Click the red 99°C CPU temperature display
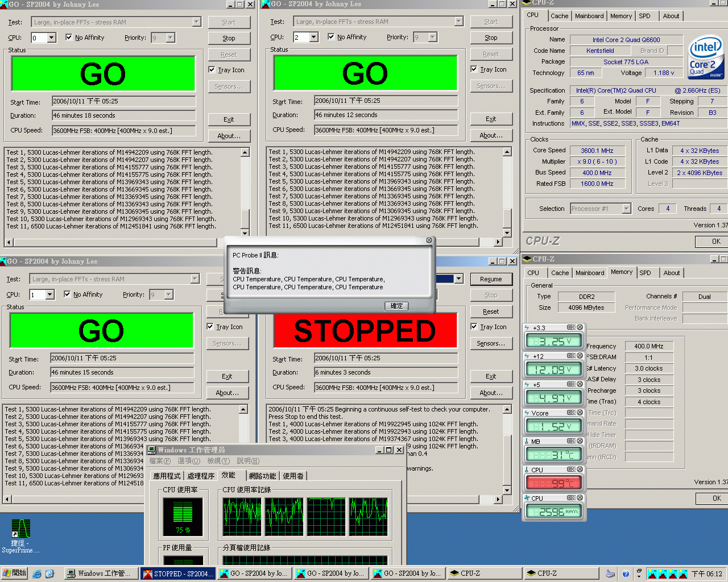 point(555,483)
